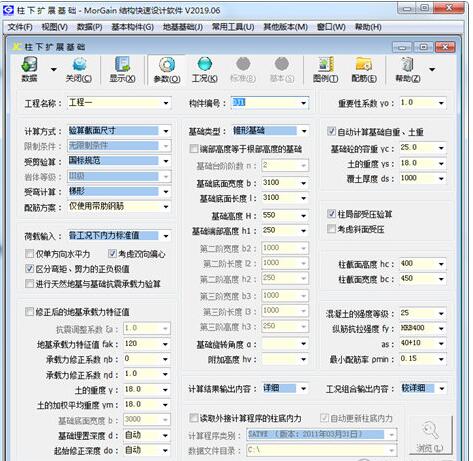Image resolution: width=473 pixels, height=461 pixels.
Task: Open the 荷载输入 dropdown
Action: pyautogui.click(x=166, y=236)
